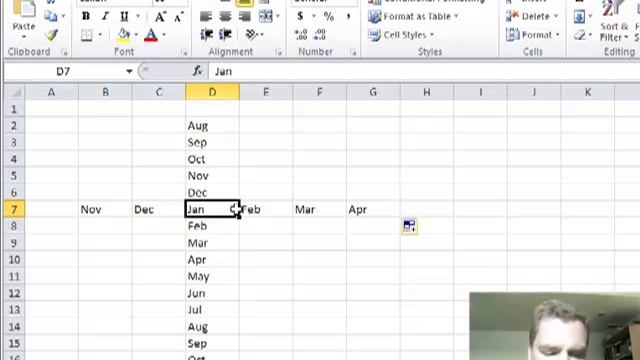Screen dimensions: 640x360
Task: Click the Decrease Indent icon
Action: click(207, 35)
